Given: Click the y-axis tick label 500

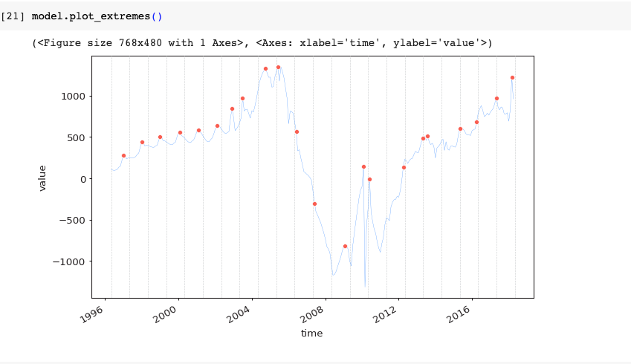Looking at the screenshot, I should [77, 137].
